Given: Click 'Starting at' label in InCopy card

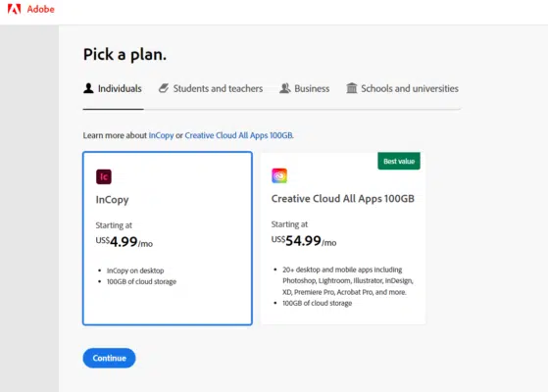Looking at the screenshot, I should (114, 225).
